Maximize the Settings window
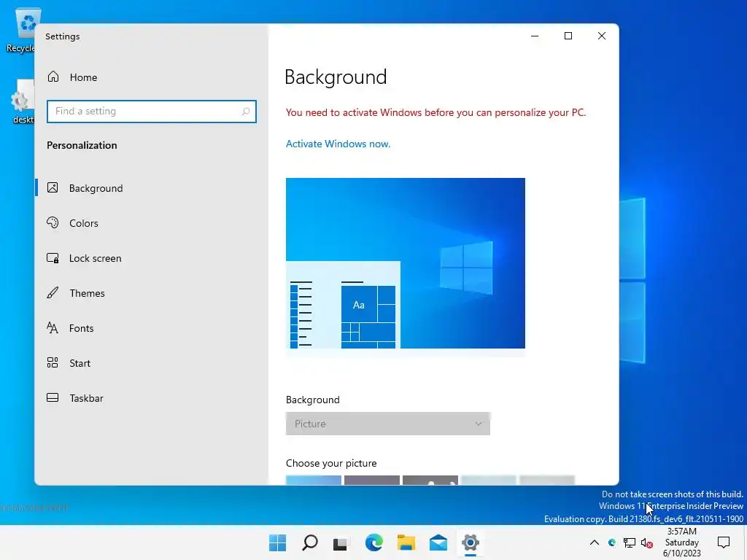This screenshot has width=747, height=560. [x=568, y=36]
